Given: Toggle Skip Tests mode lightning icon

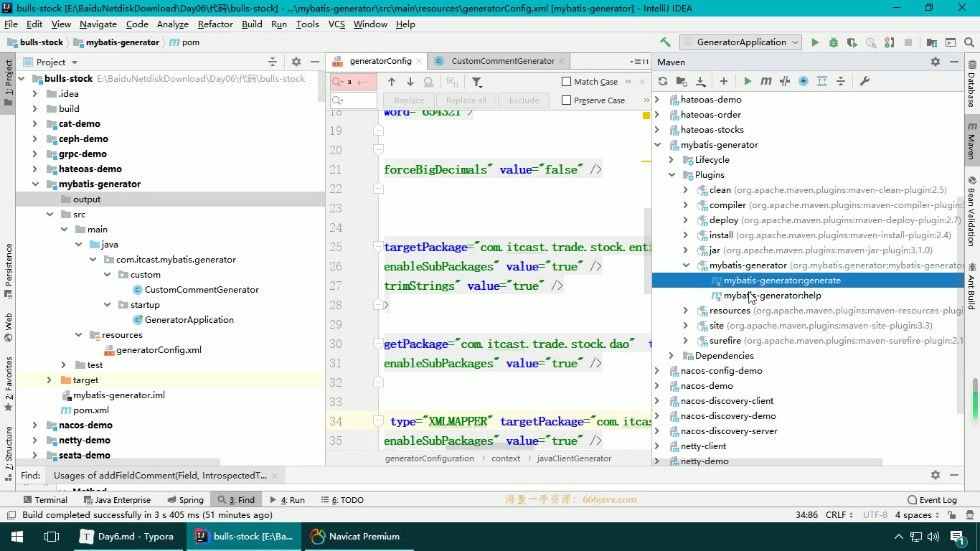Looking at the screenshot, I should [804, 81].
